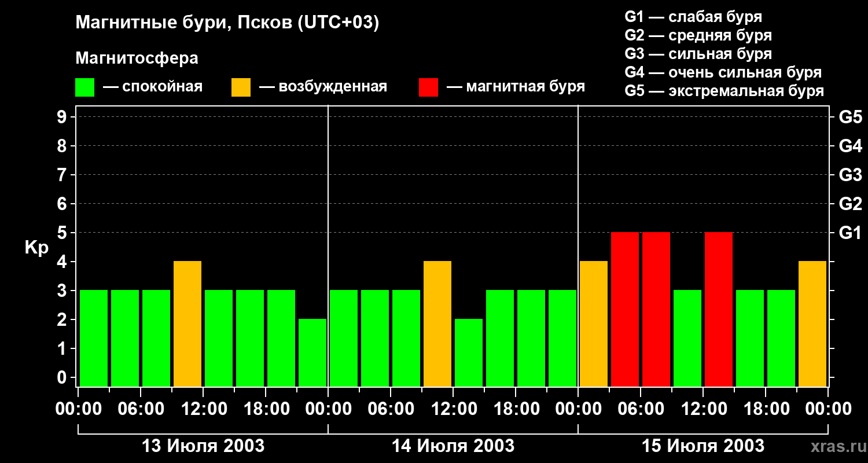868x463 pixels.
Task: Click the '13 Июля 2003' date label
Action: click(203, 446)
